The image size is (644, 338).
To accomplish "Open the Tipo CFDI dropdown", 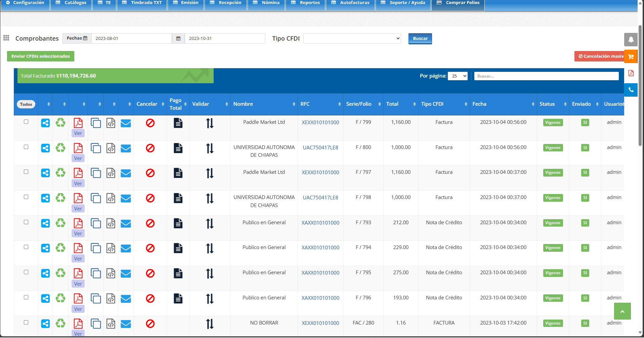I will (352, 39).
